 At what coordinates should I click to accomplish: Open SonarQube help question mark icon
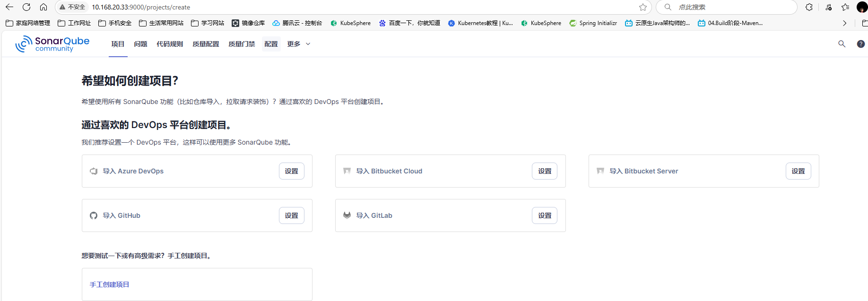pos(861,44)
